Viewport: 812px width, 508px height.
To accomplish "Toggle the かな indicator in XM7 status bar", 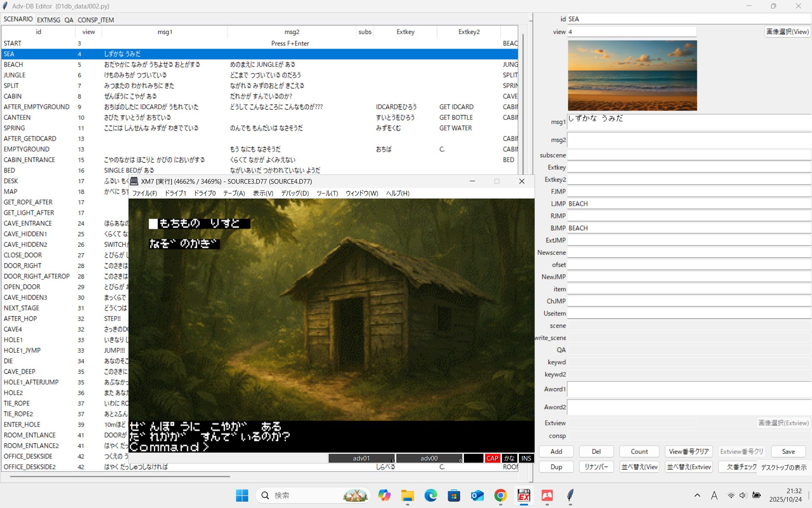I will pyautogui.click(x=509, y=458).
